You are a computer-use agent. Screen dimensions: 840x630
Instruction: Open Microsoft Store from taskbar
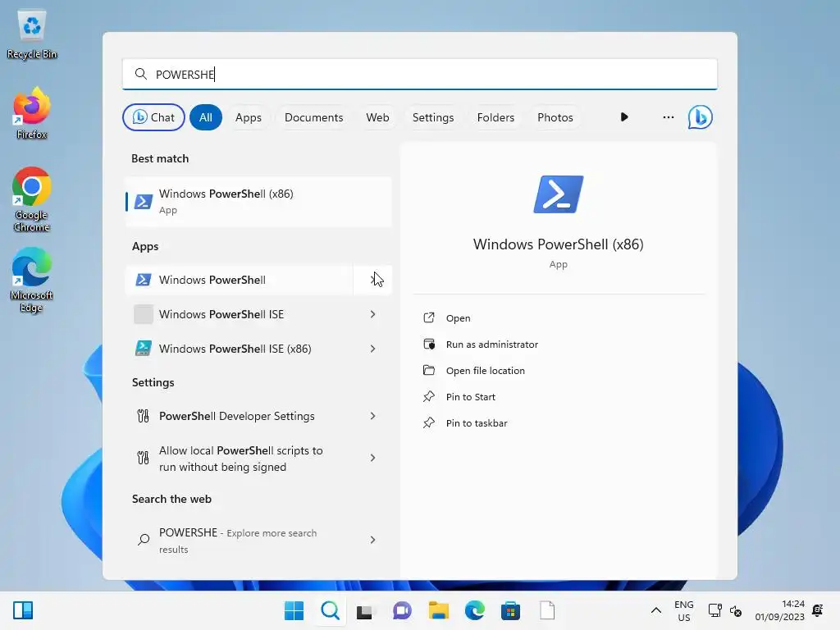(x=510, y=610)
